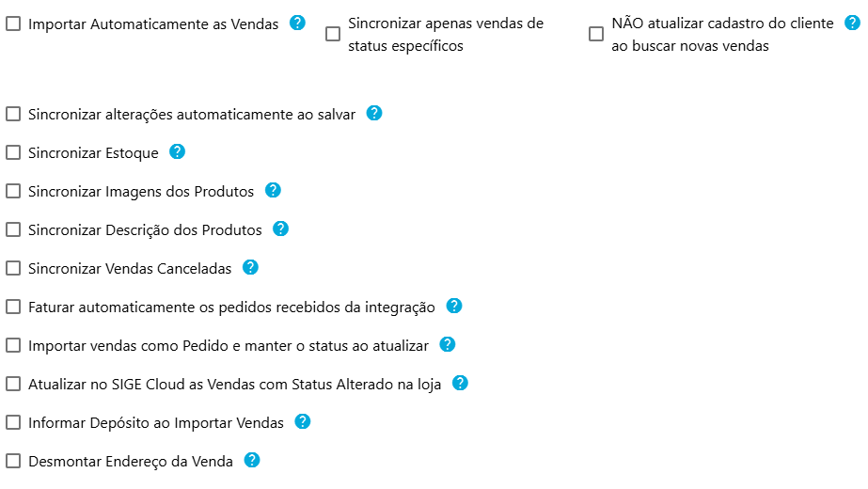
Task: Click help icon beside Sincronizar Vendas Canceladas
Action: (x=250, y=267)
